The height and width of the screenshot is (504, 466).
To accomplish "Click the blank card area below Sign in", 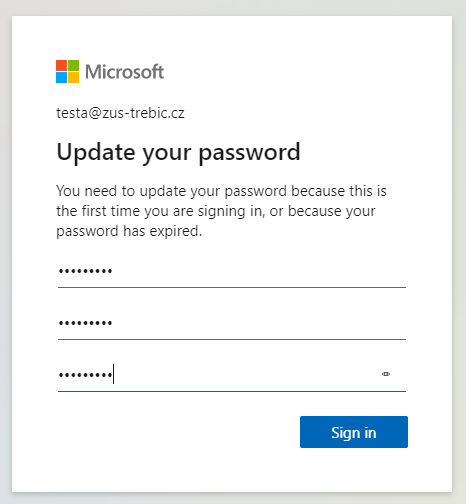I will click(232, 470).
